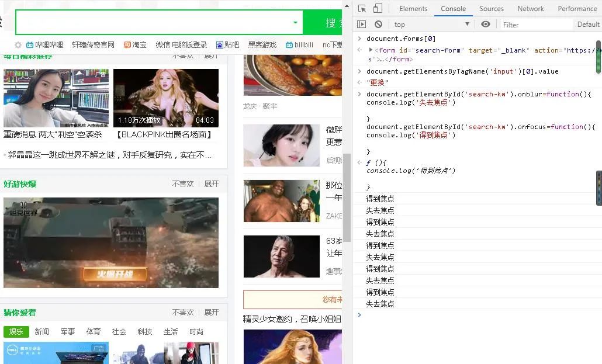Toggle the device toolbar icon
The height and width of the screenshot is (364, 602).
click(x=378, y=8)
